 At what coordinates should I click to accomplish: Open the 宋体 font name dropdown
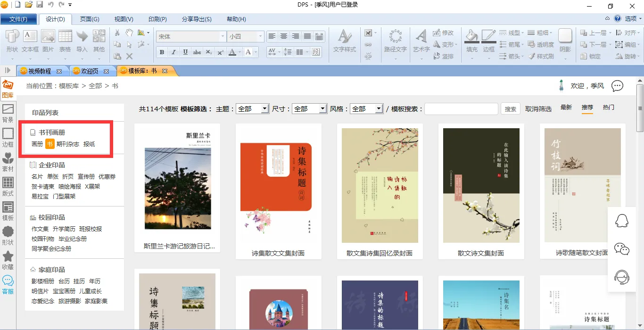(223, 36)
